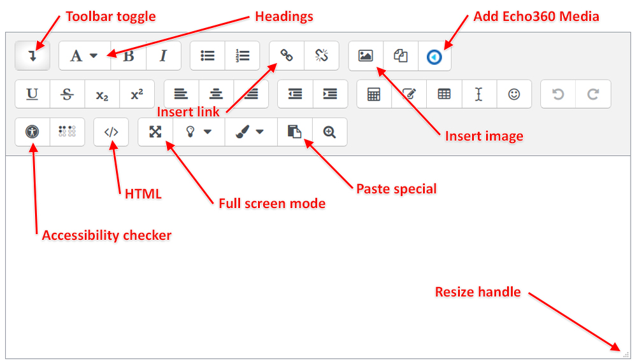Center align the text

pyautogui.click(x=216, y=94)
